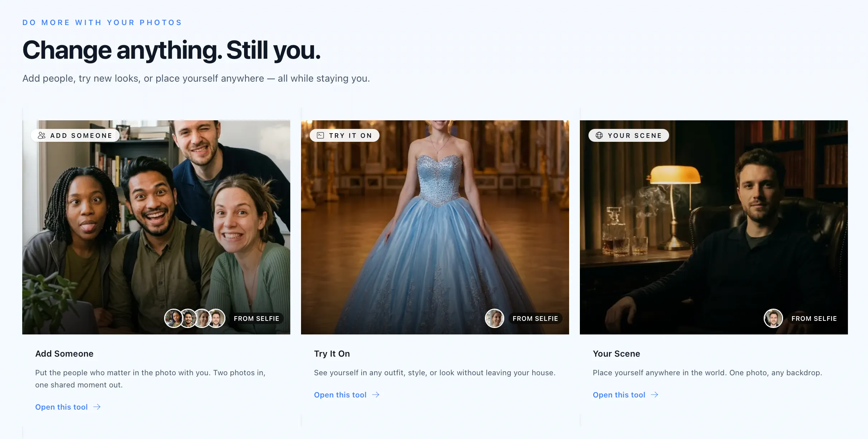Click the ADD SOMEONE badge label
The image size is (868, 439).
coord(75,135)
